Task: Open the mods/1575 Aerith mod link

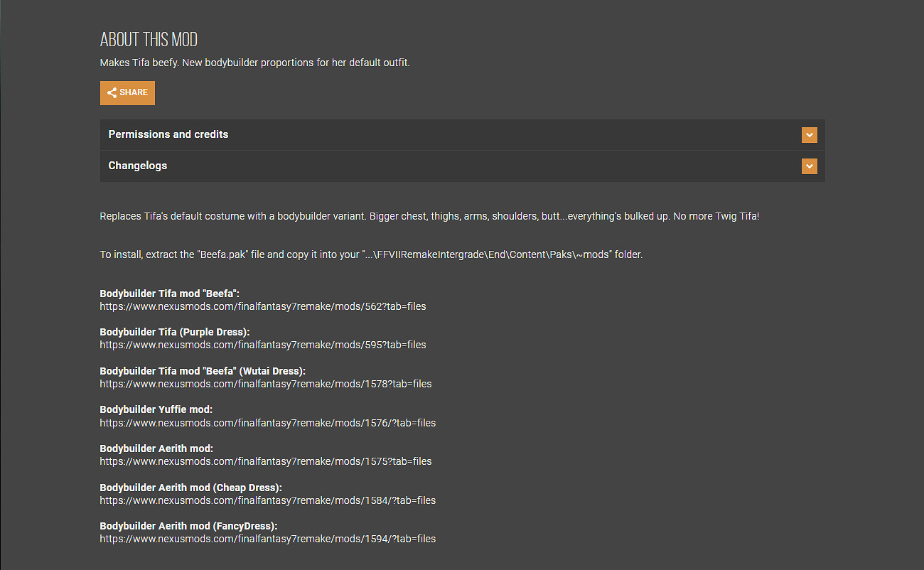Action: pos(265,461)
